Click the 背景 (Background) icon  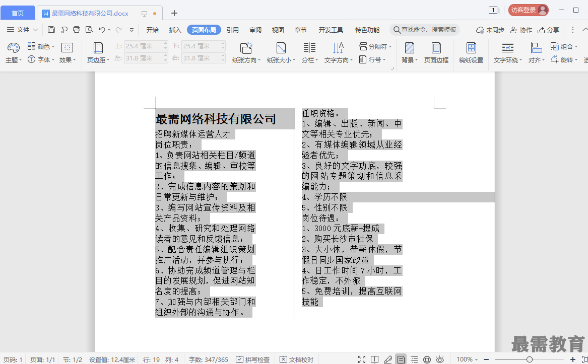pyautogui.click(x=410, y=48)
